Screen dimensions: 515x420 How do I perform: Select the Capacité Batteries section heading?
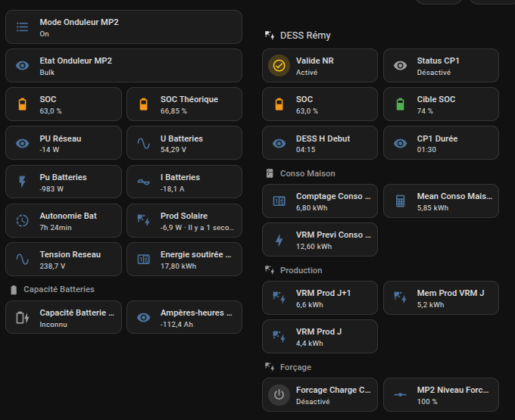58,289
